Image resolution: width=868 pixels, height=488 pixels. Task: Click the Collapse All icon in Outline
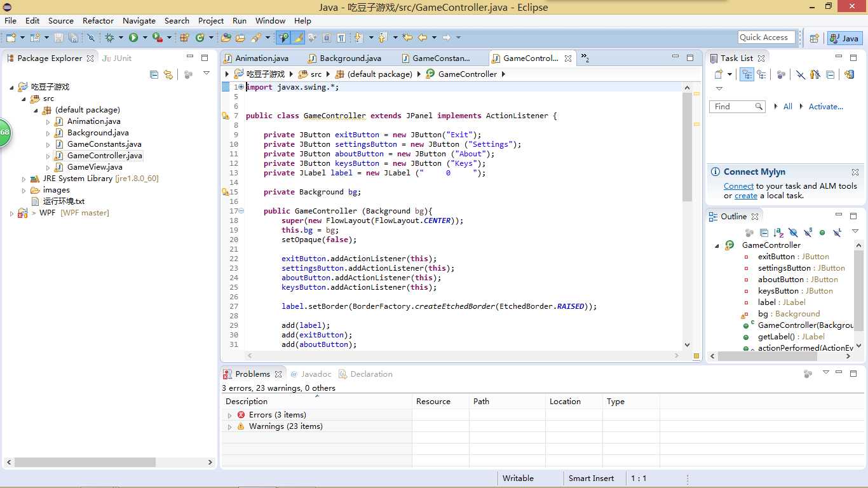point(764,233)
